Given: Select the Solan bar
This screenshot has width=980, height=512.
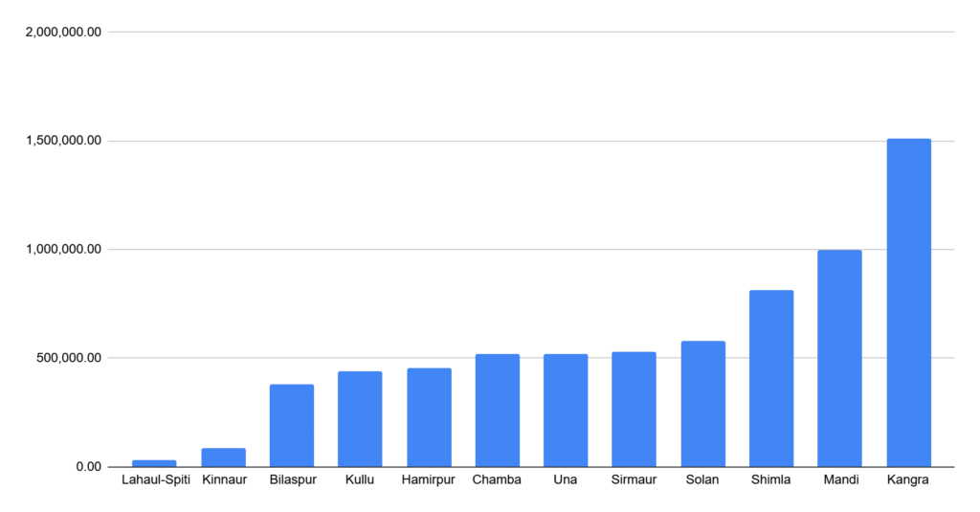Looking at the screenshot, I should click(703, 404).
